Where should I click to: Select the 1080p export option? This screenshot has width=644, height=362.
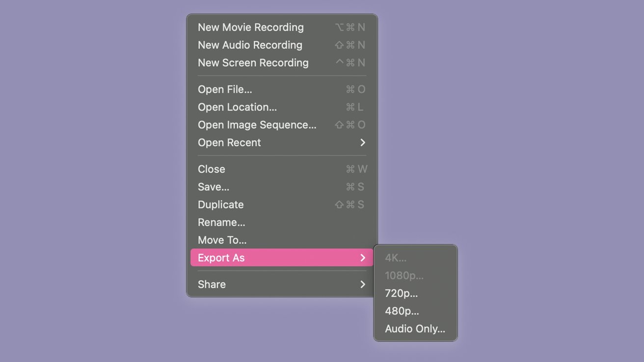[404, 275]
